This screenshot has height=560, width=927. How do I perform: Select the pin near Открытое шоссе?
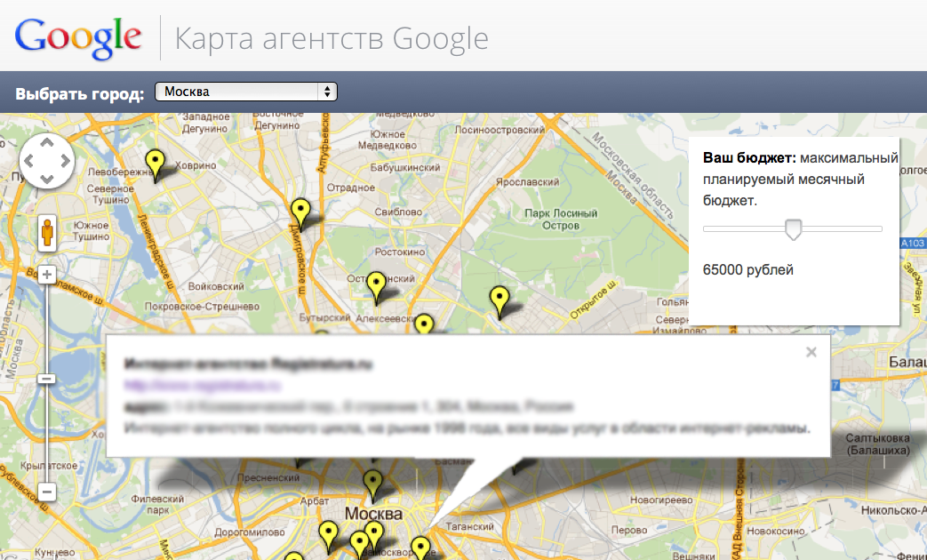coord(499,303)
